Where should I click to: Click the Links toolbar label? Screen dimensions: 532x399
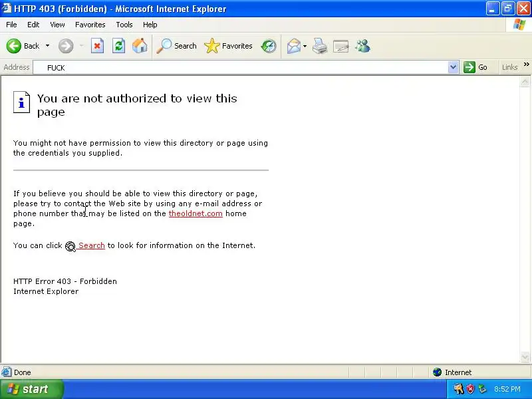point(509,67)
